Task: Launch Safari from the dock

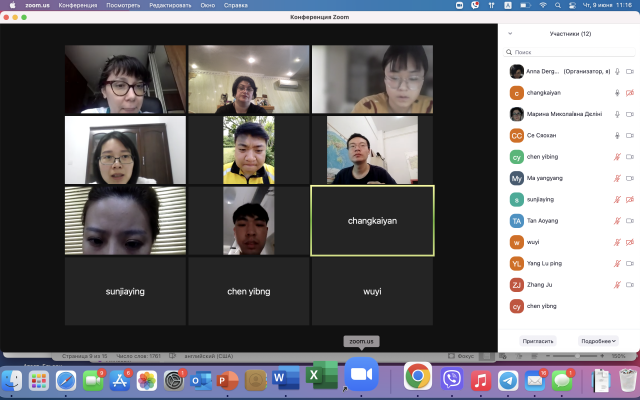Action: pyautogui.click(x=66, y=381)
